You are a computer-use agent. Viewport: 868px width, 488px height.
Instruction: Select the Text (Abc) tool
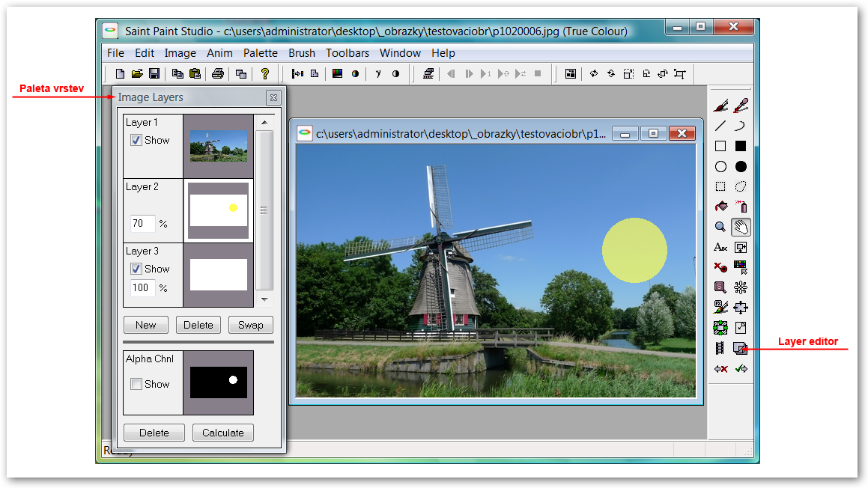click(x=720, y=247)
